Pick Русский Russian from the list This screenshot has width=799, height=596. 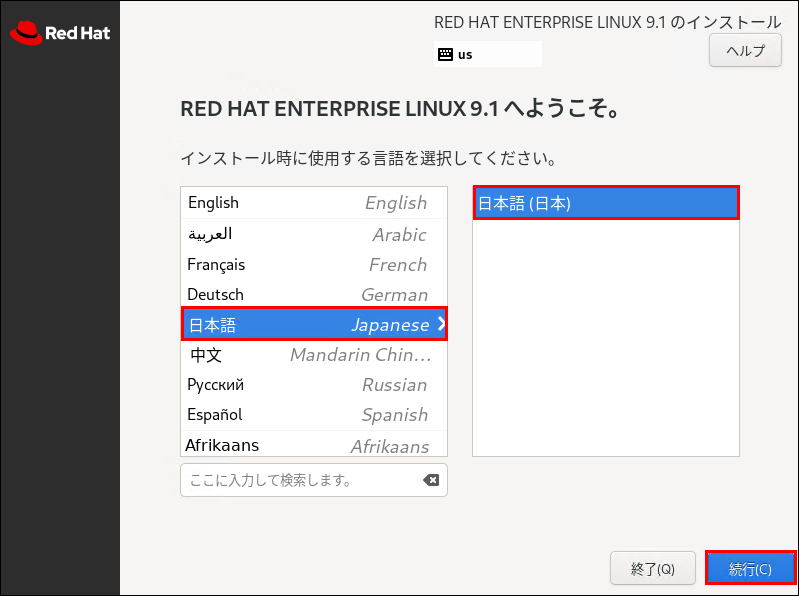tap(314, 385)
